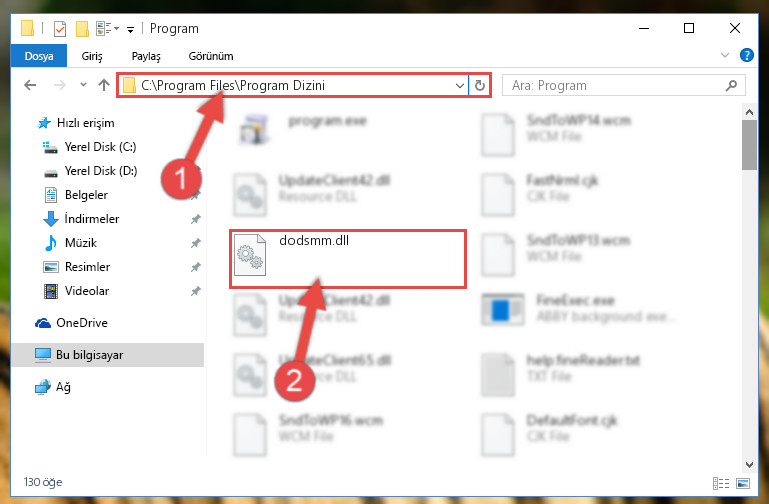Toggle the pin beside Müzik

point(196,243)
